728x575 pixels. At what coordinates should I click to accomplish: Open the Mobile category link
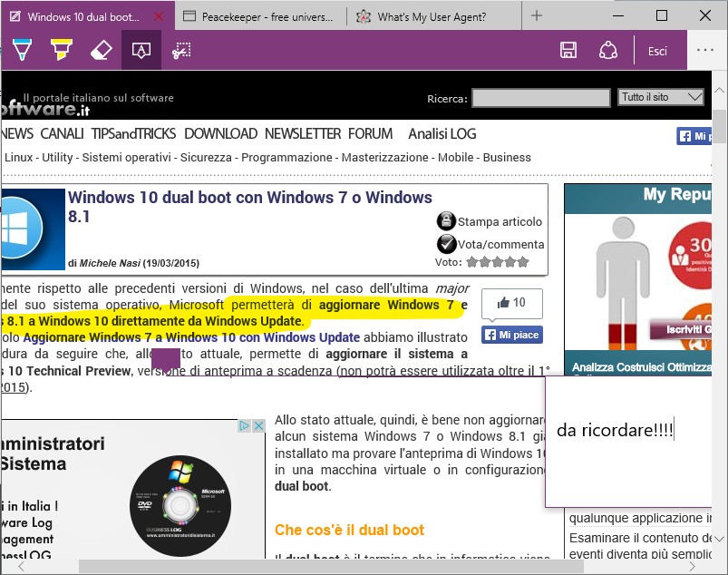[455, 158]
